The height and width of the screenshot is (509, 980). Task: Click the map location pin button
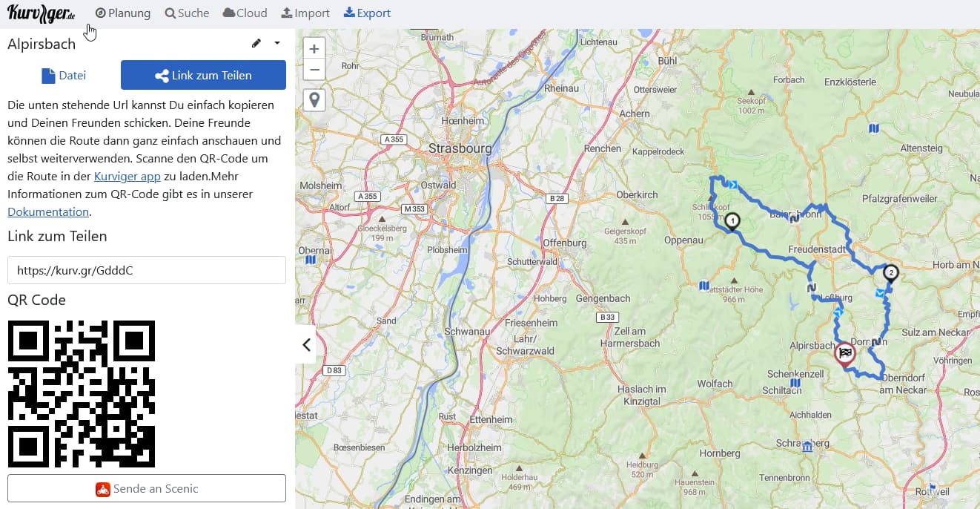[314, 100]
